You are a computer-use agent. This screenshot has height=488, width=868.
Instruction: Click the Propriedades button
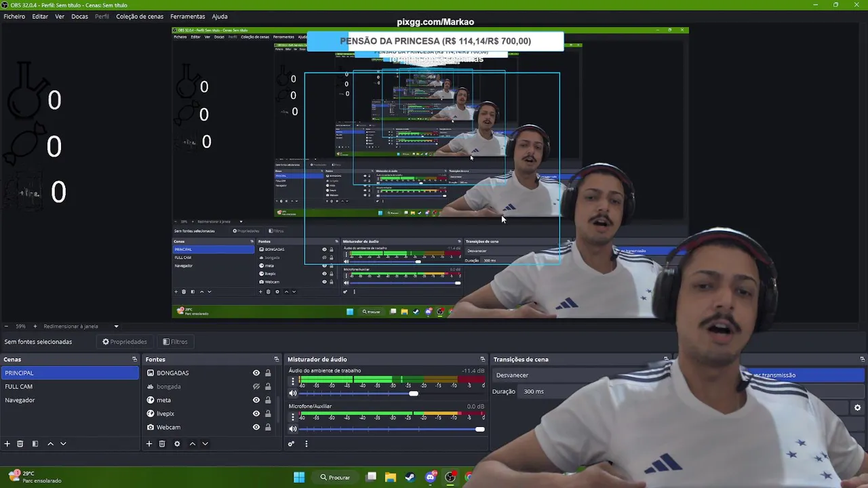pyautogui.click(x=125, y=342)
